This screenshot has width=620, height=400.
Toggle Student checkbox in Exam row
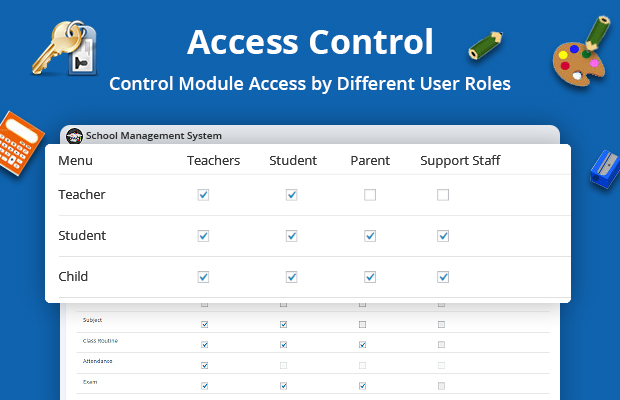coord(283,385)
